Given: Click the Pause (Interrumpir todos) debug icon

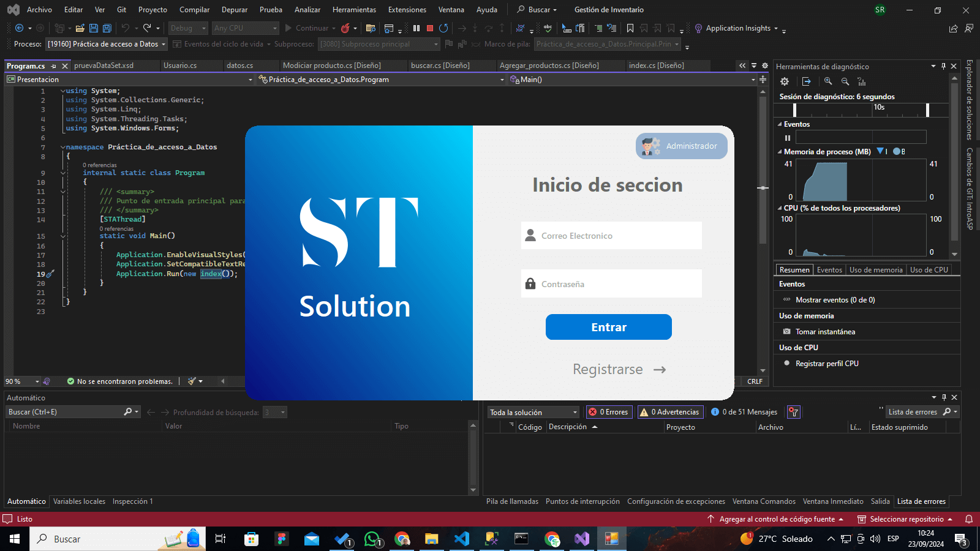Looking at the screenshot, I should [417, 28].
